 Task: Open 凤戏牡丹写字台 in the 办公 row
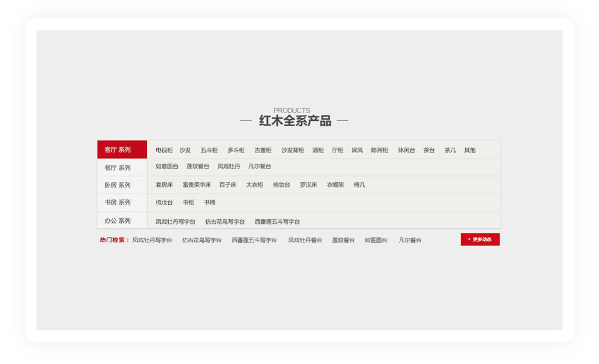point(175,222)
